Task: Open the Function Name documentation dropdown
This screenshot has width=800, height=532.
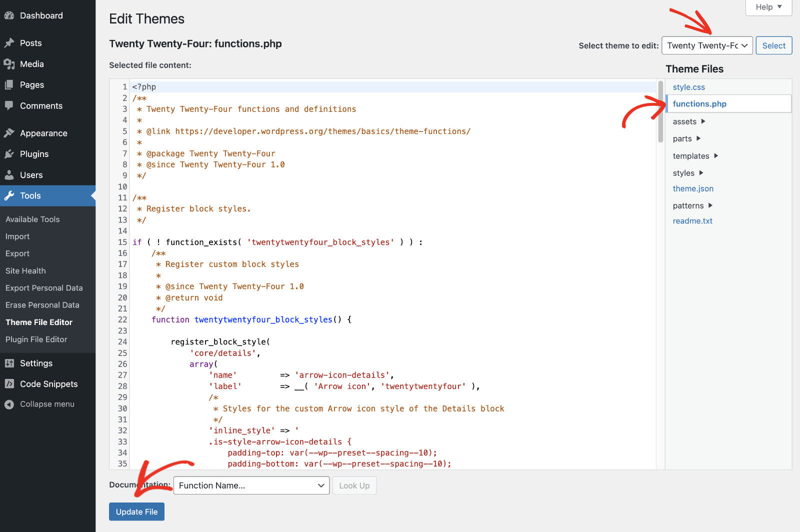Action: [251, 485]
